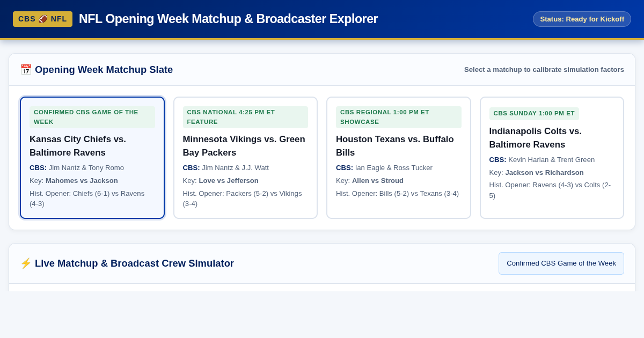Click the 'CBS SUNDAY 1:00 PM ET' tag

[x=534, y=113]
